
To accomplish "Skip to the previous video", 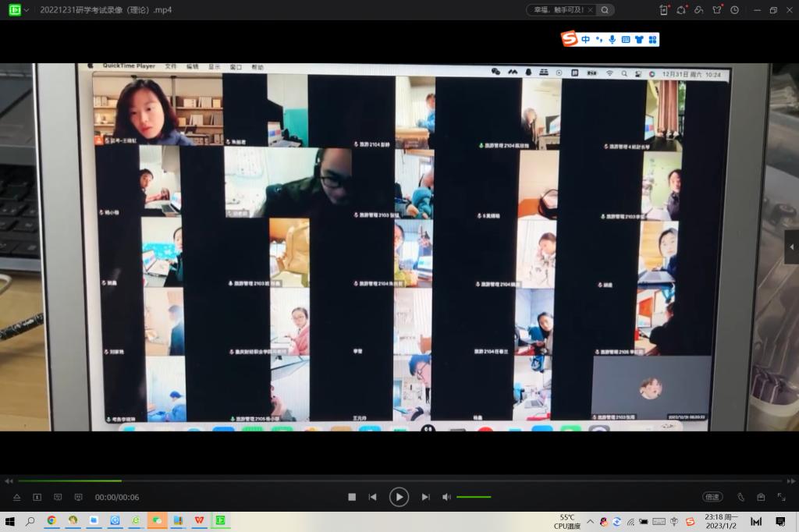I will pyautogui.click(x=373, y=497).
